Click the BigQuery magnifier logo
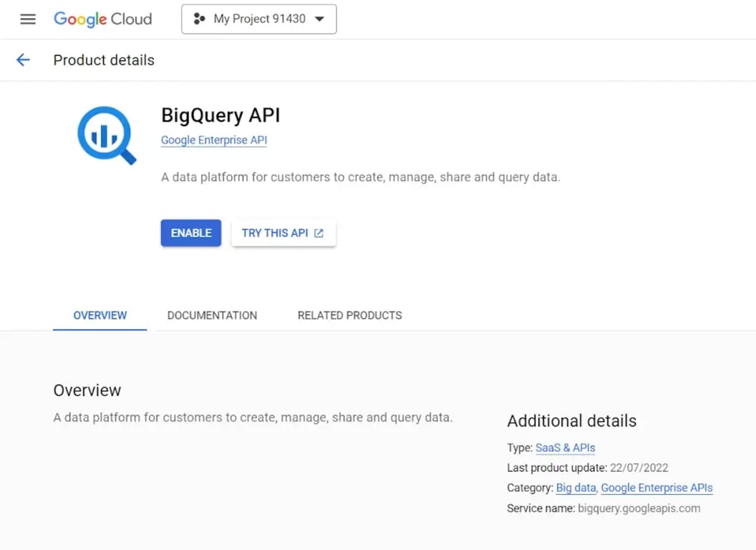This screenshot has width=756, height=550. 107,135
